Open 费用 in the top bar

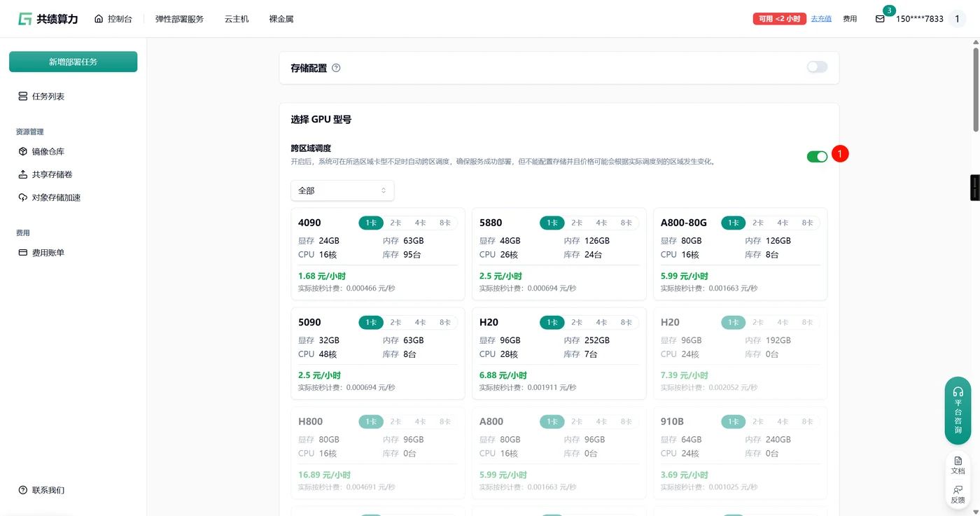[850, 19]
